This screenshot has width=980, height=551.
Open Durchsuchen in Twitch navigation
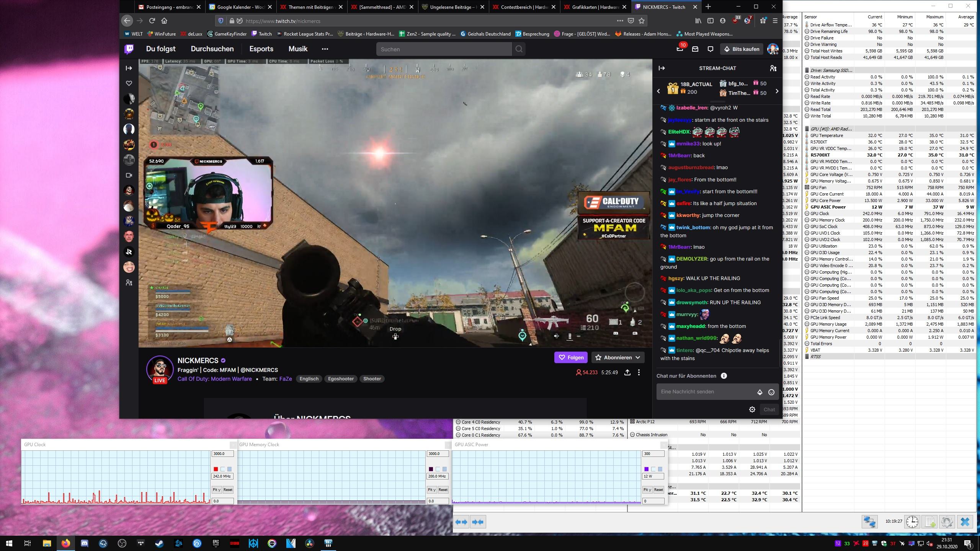(x=212, y=49)
